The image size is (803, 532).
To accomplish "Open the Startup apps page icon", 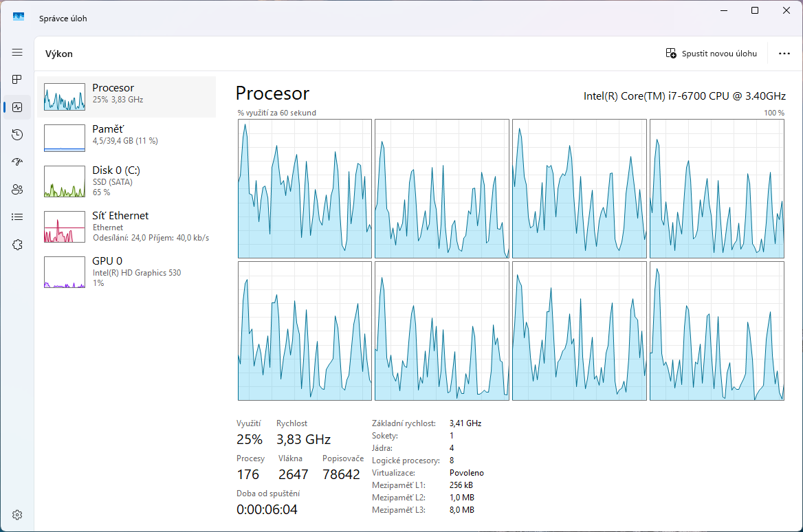I will coord(17,162).
